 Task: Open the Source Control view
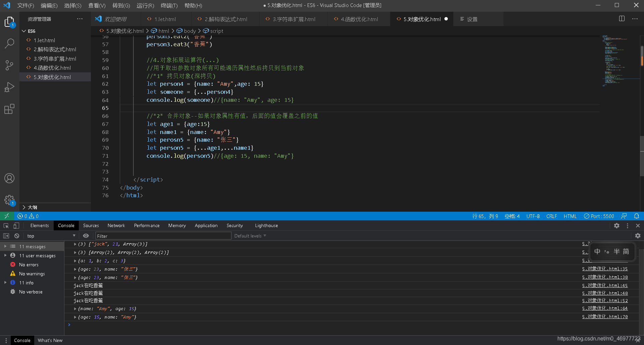(9, 65)
